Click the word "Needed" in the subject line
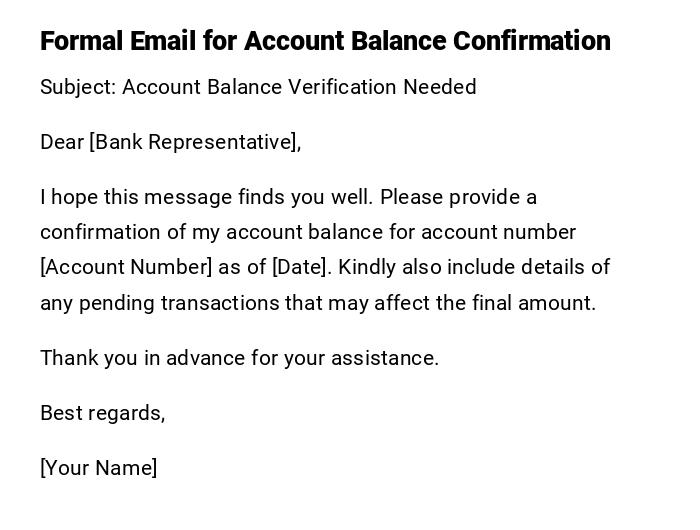 tap(439, 87)
